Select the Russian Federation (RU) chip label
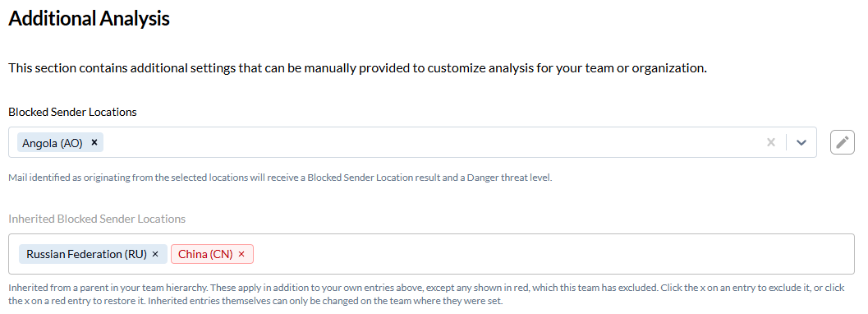This screenshot has width=868, height=314. pyautogui.click(x=86, y=254)
